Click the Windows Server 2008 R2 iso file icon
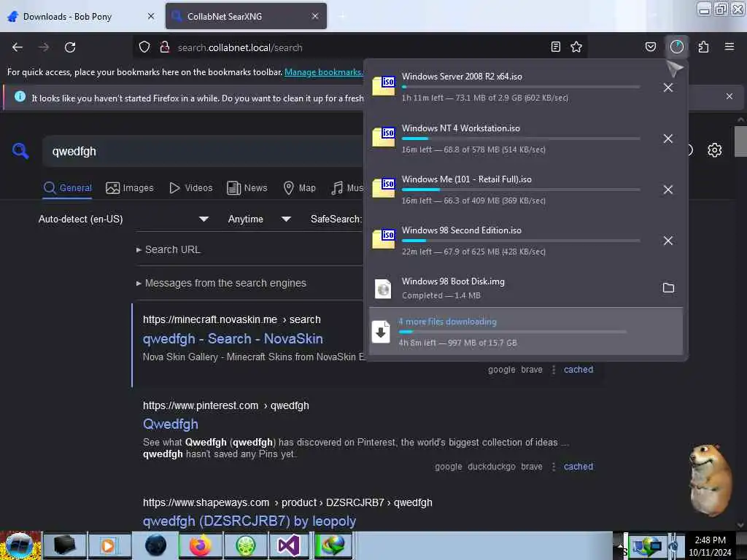The height and width of the screenshot is (560, 747). [x=384, y=86]
